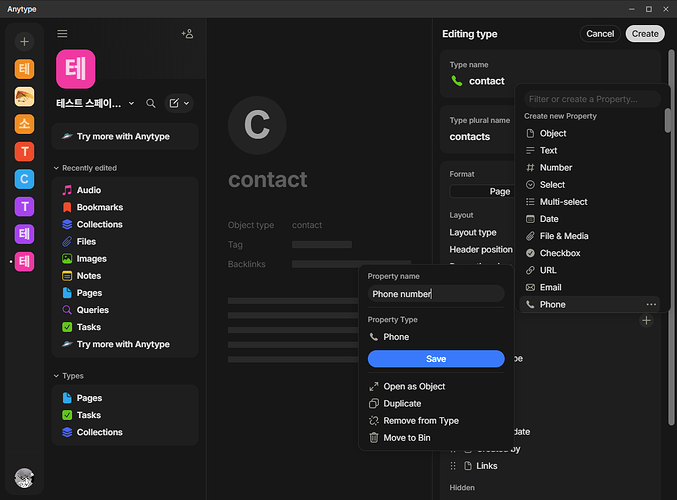Select Remove from Type

436,421
